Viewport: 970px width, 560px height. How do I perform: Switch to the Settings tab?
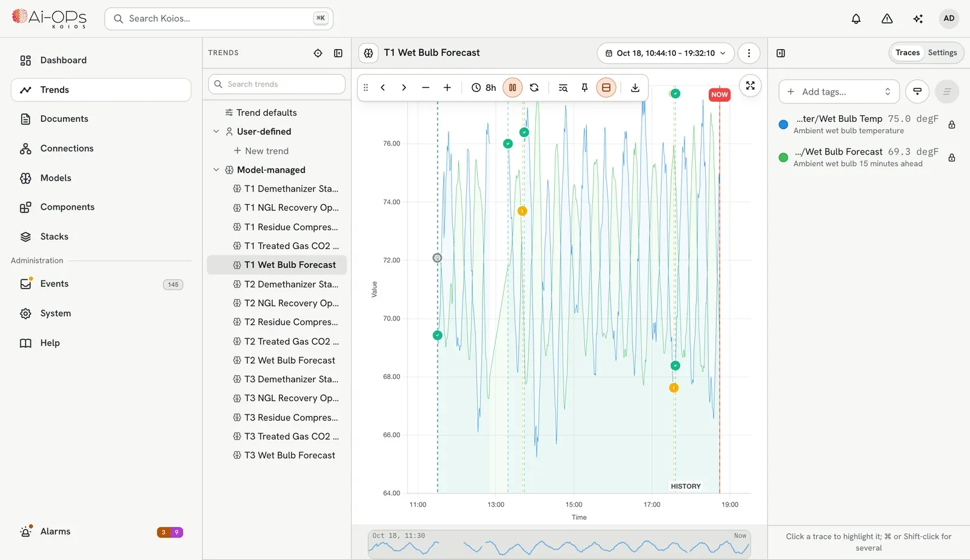click(942, 53)
